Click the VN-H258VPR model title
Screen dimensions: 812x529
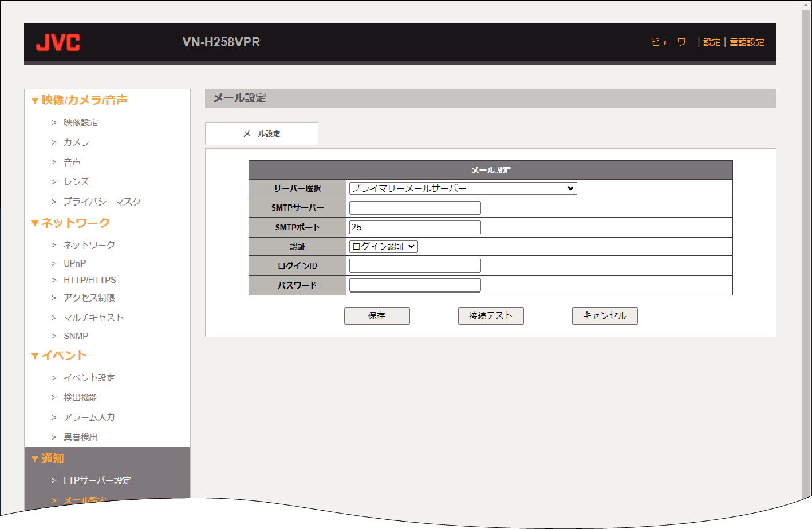point(222,42)
